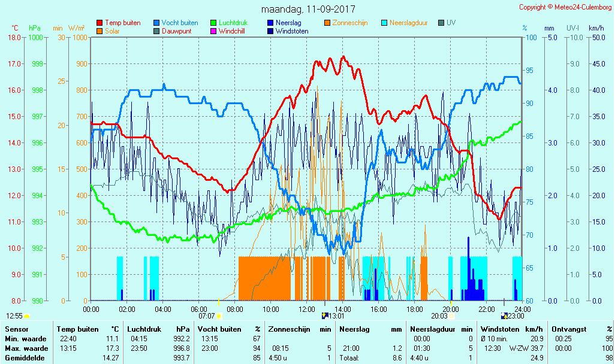Click the Windstoten legend label
This screenshot has width=615, height=364.
[x=292, y=31]
